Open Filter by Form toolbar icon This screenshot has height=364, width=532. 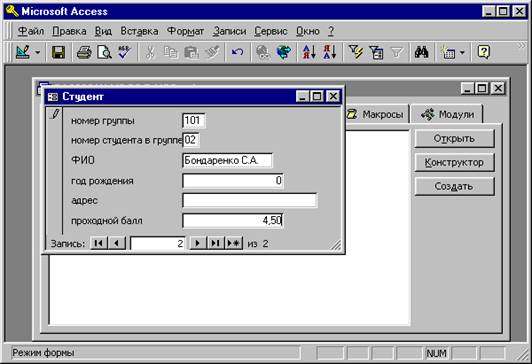coord(376,53)
